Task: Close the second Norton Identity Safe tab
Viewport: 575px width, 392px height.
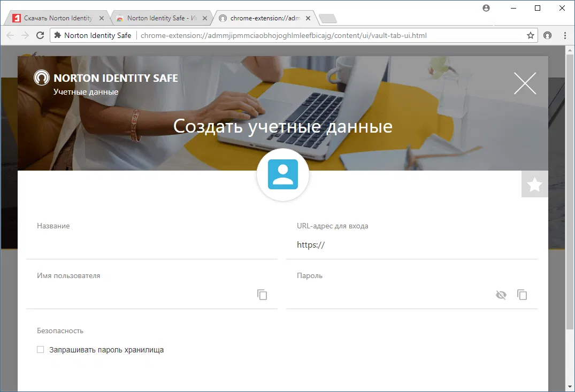Action: coord(205,18)
